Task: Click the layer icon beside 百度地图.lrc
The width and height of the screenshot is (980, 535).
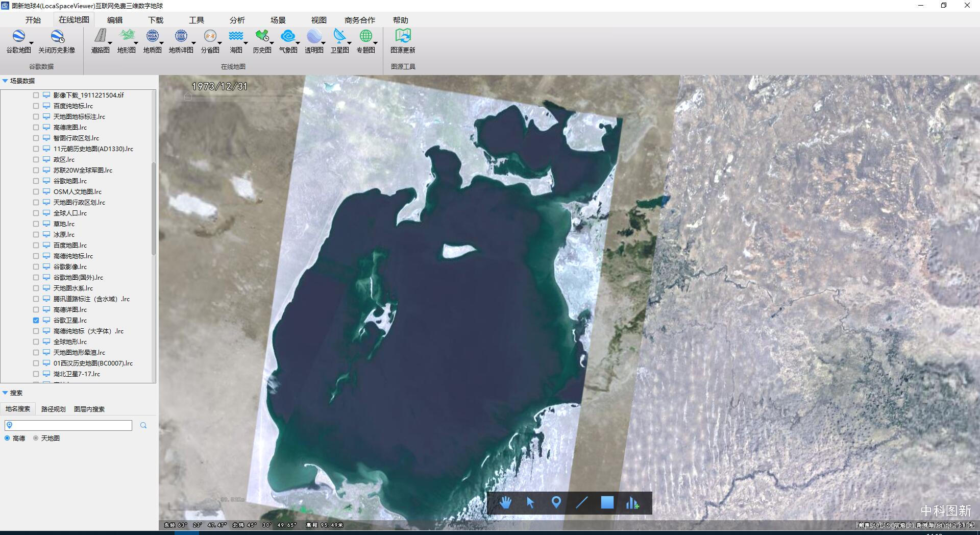Action: 46,245
